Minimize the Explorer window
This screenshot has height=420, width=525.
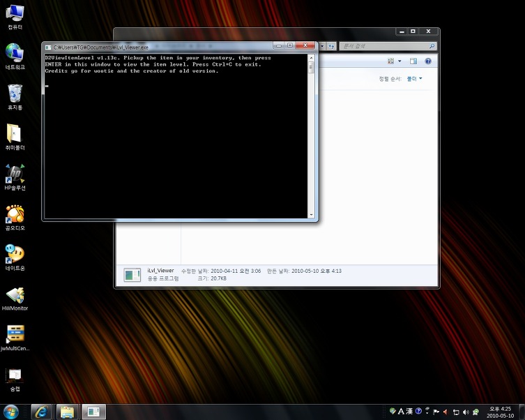402,31
